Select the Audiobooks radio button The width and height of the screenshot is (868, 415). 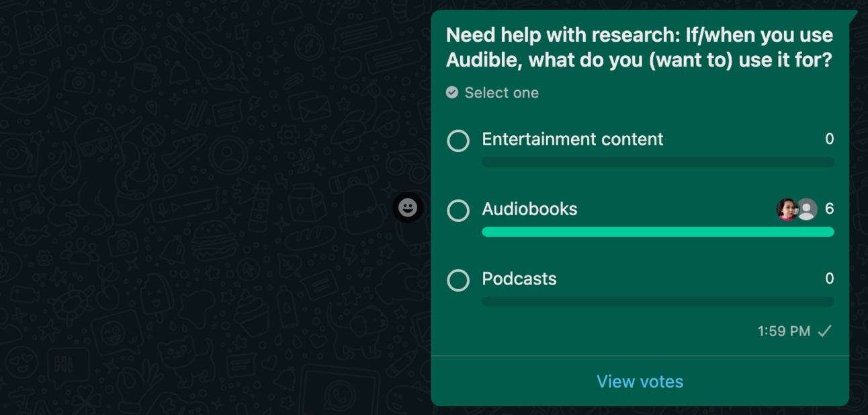coord(458,211)
